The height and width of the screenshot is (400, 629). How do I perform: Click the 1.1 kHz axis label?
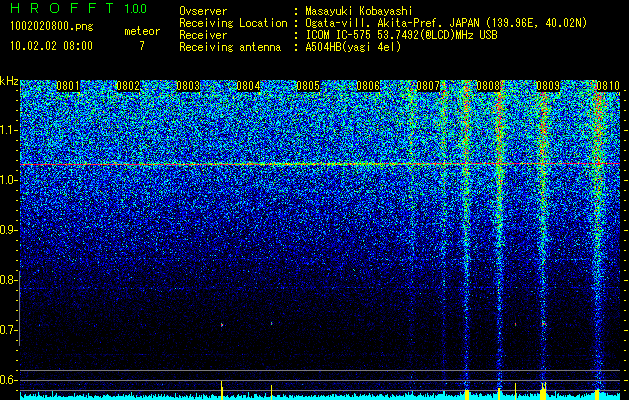pos(7,131)
